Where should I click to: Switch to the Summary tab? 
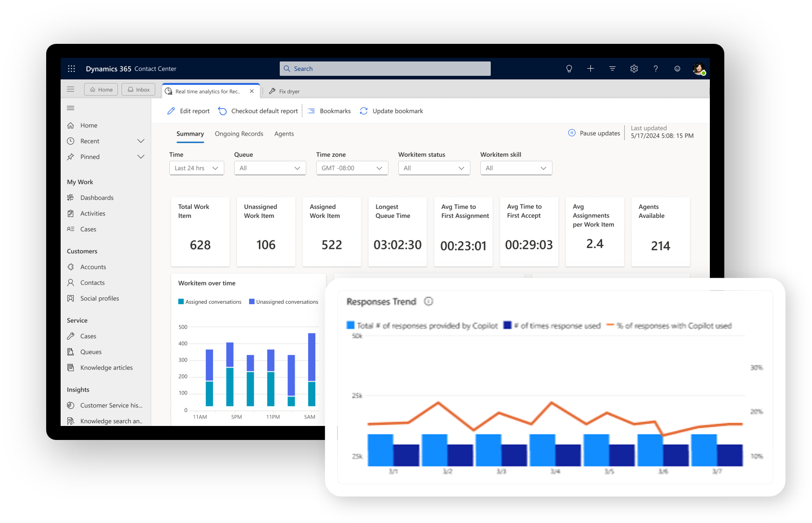[x=190, y=133]
